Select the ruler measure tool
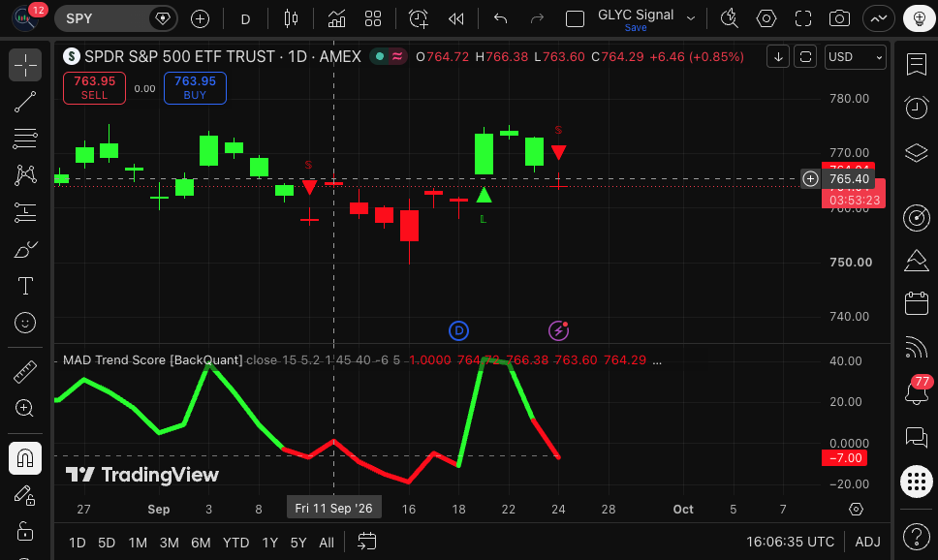 click(25, 371)
